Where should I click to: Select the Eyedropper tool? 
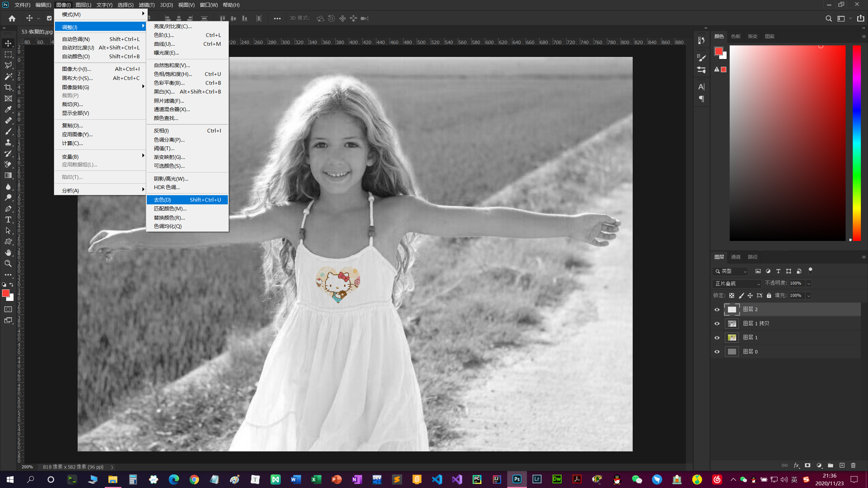tap(8, 109)
